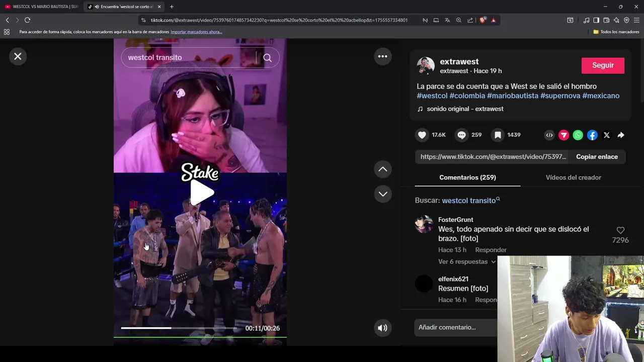Open a new browser tab with plus
The image size is (644, 362).
[172, 7]
